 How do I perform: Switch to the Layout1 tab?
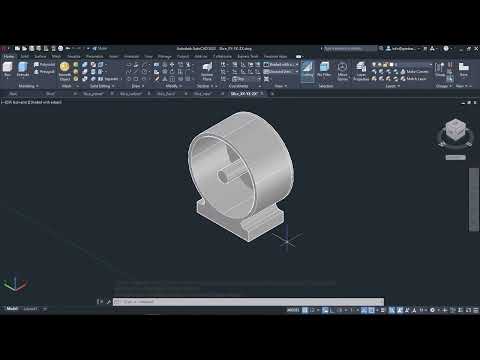(30, 309)
